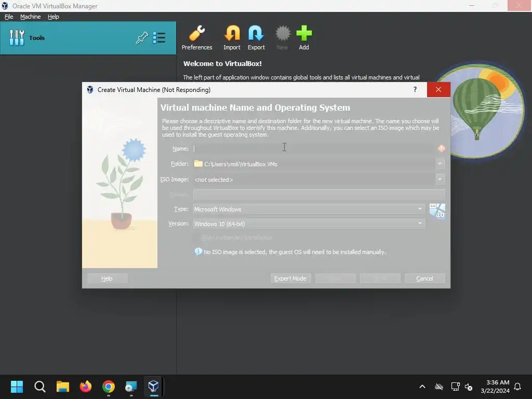This screenshot has height=399, width=532.
Task: Open the Type combo box Microsoft Windows
Action: 309,209
